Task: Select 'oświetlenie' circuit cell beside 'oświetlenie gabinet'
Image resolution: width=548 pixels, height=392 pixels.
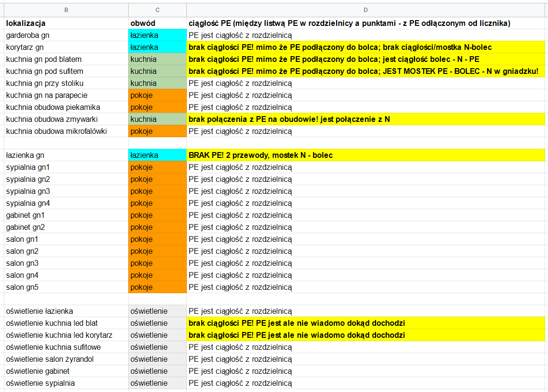Action: 158,371
